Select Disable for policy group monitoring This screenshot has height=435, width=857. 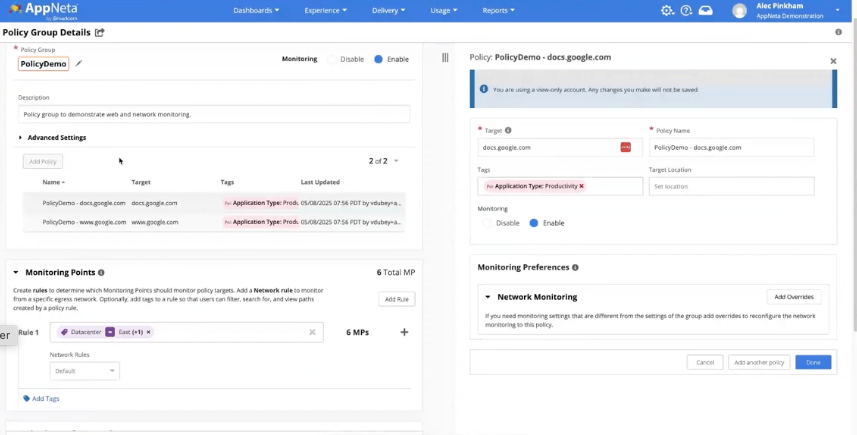[x=332, y=59]
